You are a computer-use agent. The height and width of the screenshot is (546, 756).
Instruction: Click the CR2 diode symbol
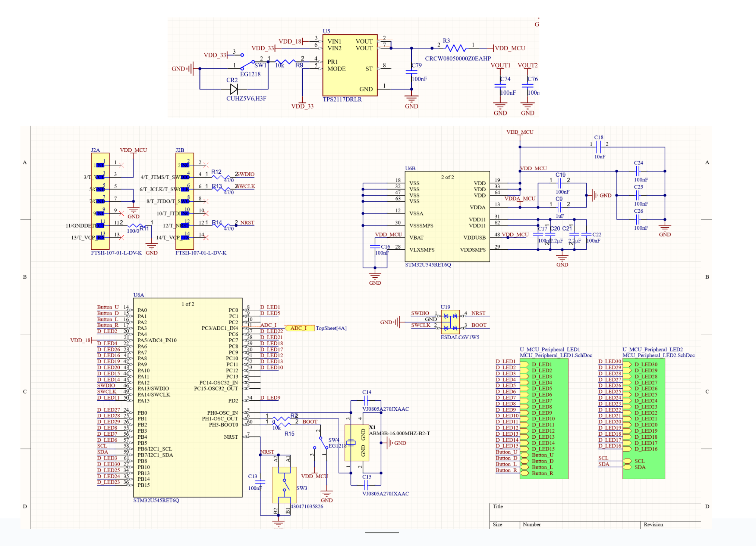[x=234, y=89]
